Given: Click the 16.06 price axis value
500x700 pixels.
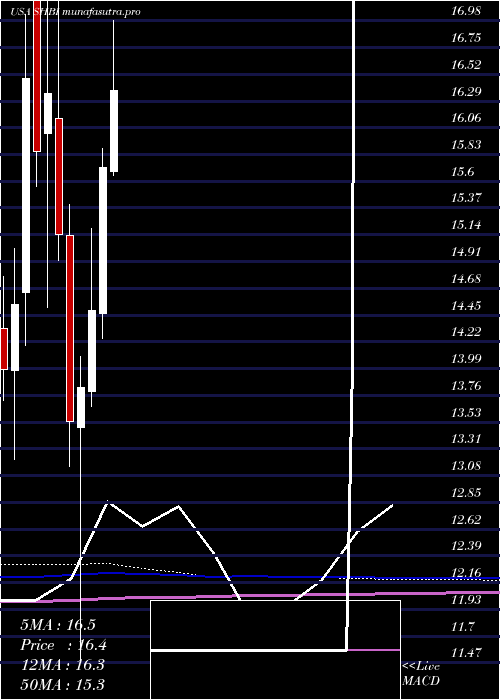Looking at the screenshot, I should [x=466, y=118].
